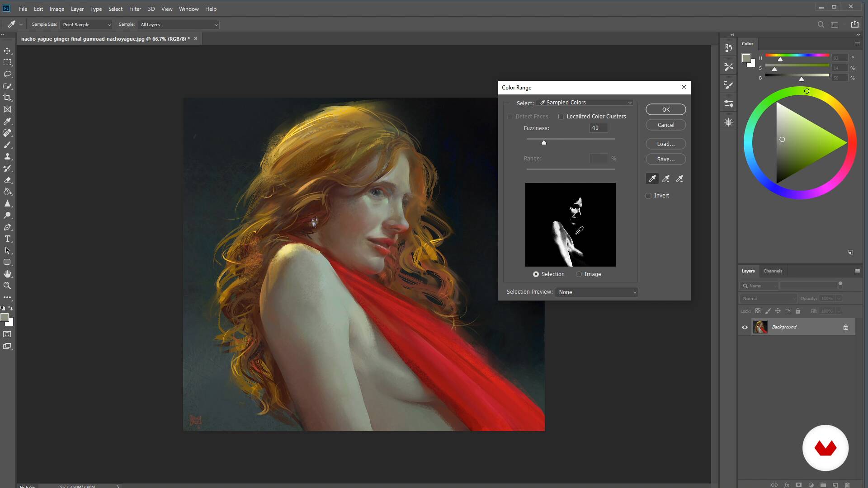Image resolution: width=868 pixels, height=488 pixels.
Task: Click the Load... button
Action: click(665, 144)
